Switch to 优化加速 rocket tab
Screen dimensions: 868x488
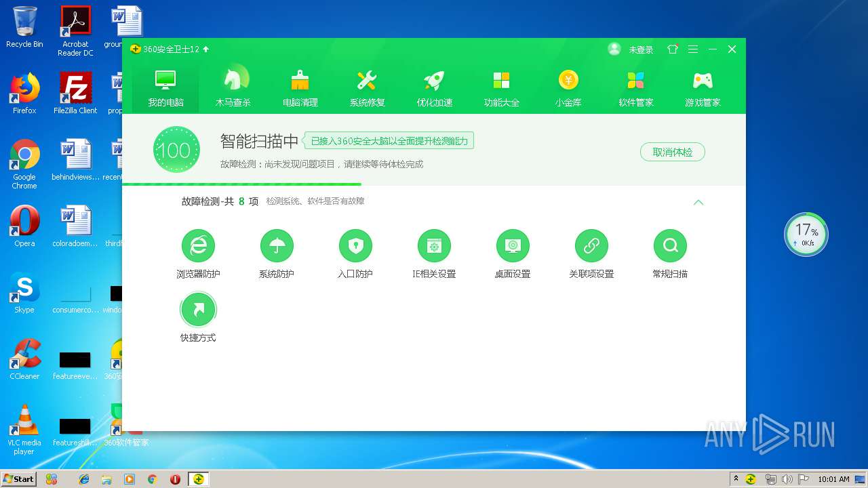(x=434, y=88)
